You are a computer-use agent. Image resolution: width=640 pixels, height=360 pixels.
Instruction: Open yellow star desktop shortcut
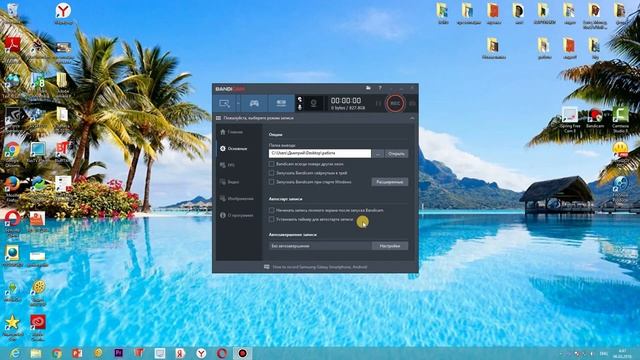12,327
